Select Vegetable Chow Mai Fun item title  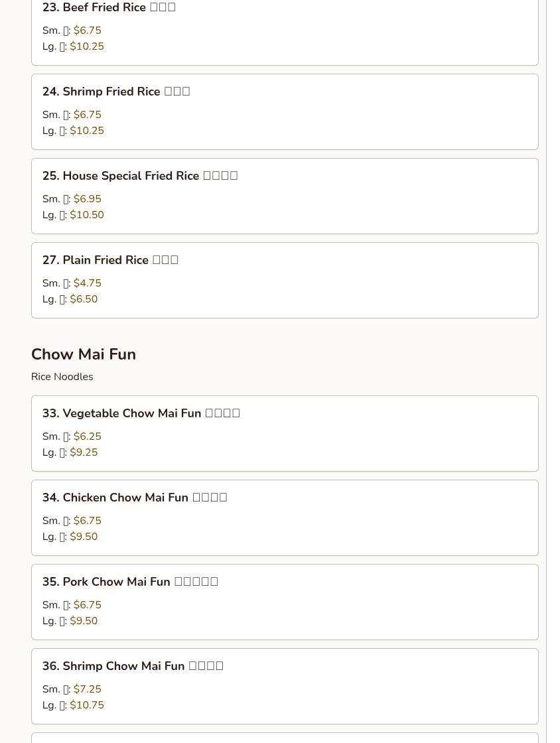141,413
